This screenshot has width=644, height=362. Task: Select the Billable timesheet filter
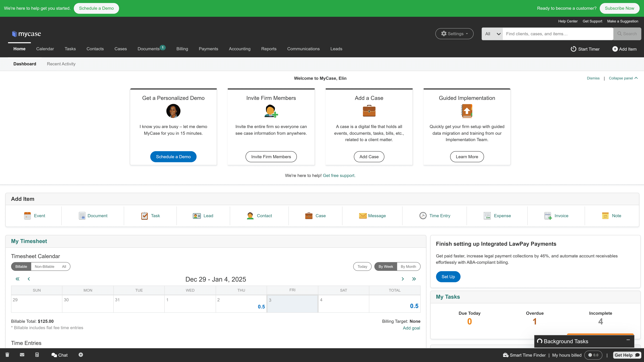click(21, 267)
